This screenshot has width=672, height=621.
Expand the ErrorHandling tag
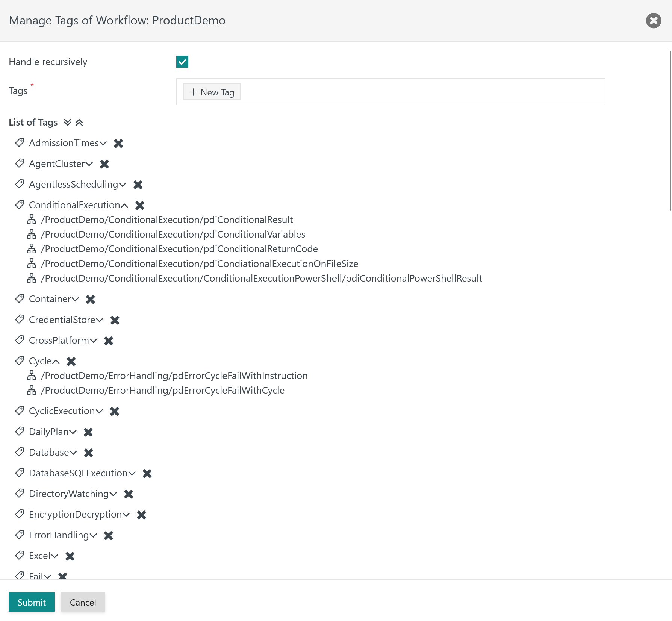tap(93, 535)
